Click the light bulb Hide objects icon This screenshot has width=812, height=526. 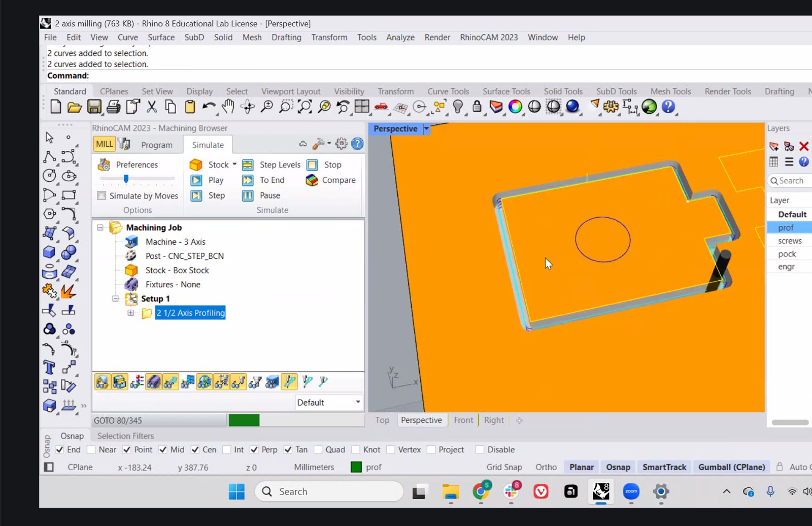click(x=458, y=107)
